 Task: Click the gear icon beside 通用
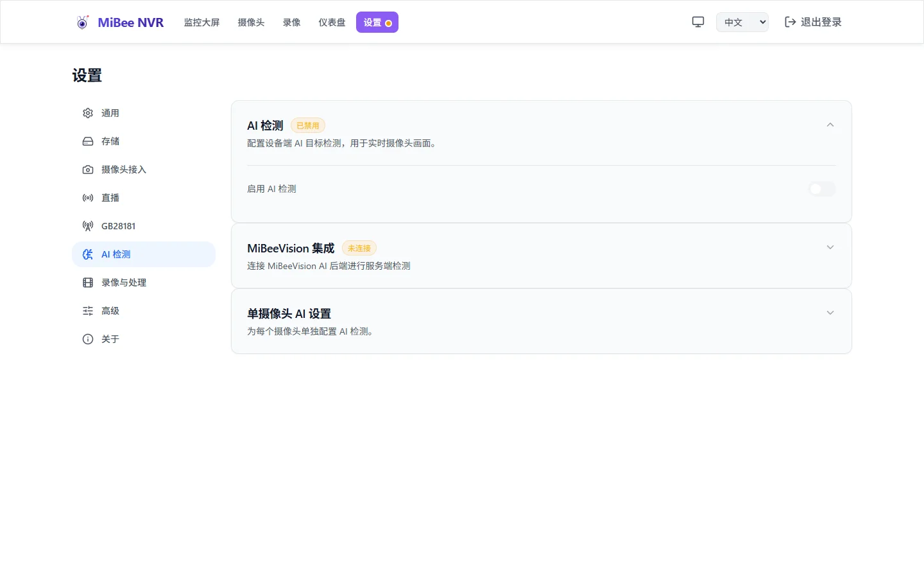pos(88,113)
